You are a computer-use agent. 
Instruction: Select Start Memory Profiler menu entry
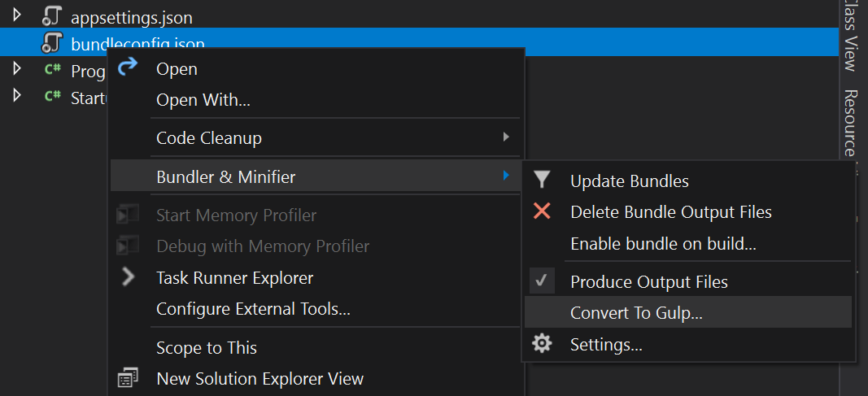(x=315, y=215)
